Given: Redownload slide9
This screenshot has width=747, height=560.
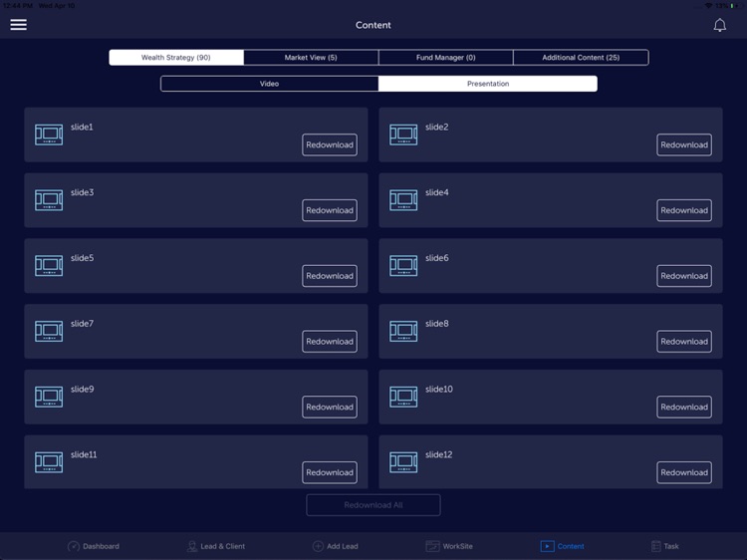Looking at the screenshot, I should click(330, 407).
